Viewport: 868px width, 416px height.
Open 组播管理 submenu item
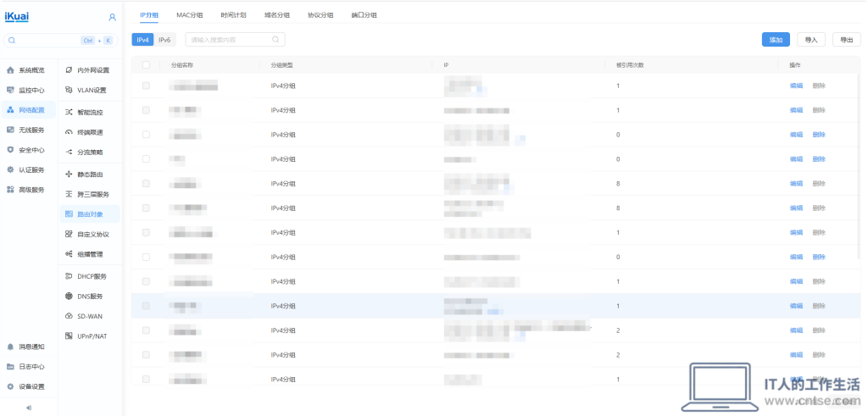click(x=90, y=254)
